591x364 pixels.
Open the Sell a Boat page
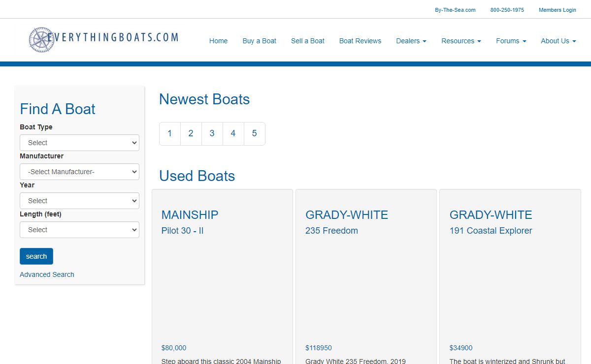(x=308, y=41)
